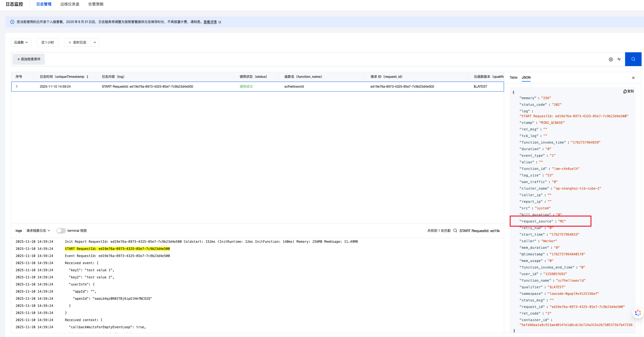Image resolution: width=644 pixels, height=337 pixels.
Task: Close the JSON detail panel
Action: 633,78
